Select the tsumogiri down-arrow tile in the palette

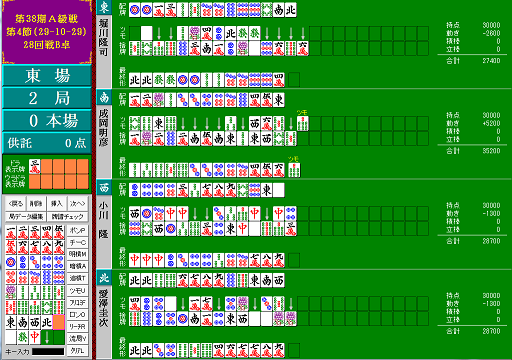47,337
